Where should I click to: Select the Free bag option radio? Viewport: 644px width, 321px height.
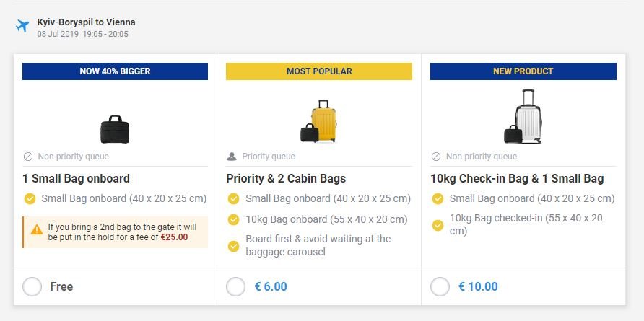click(32, 286)
